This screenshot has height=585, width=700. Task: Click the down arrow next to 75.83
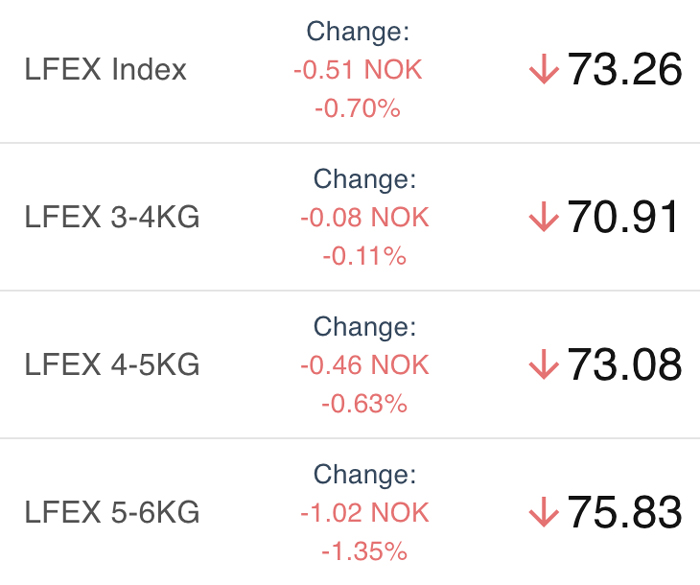point(544,512)
